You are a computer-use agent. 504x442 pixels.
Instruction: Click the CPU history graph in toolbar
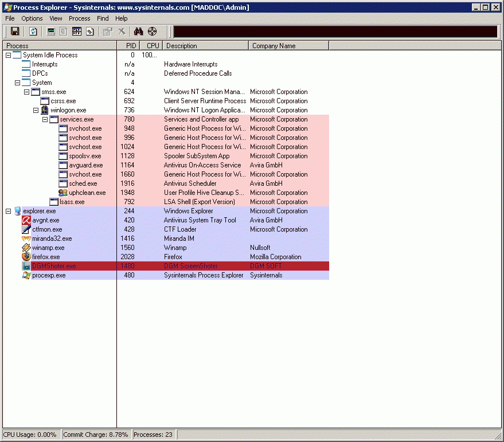pos(335,32)
